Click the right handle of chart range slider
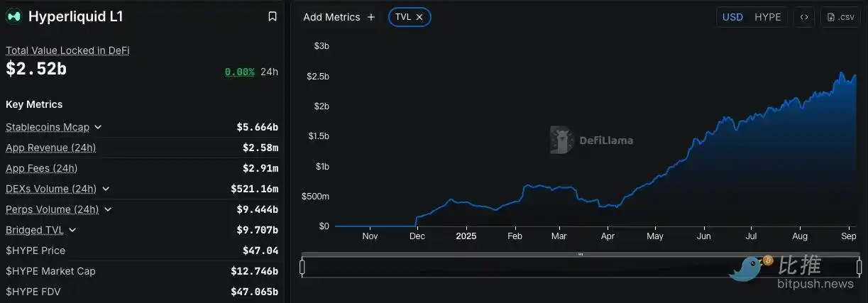The width and height of the screenshot is (868, 303). (859, 267)
